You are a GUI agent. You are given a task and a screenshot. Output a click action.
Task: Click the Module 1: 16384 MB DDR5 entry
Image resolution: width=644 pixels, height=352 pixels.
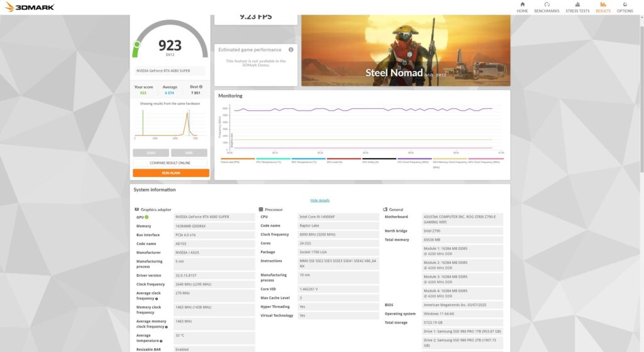pos(462,251)
